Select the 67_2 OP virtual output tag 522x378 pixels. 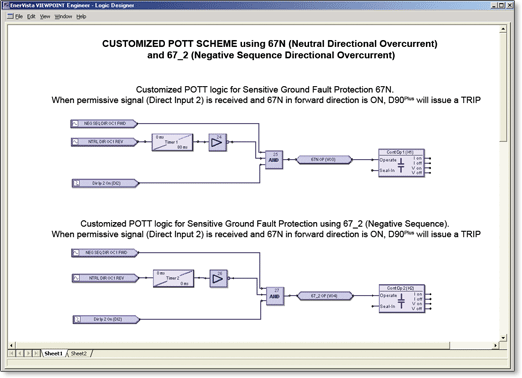click(325, 296)
